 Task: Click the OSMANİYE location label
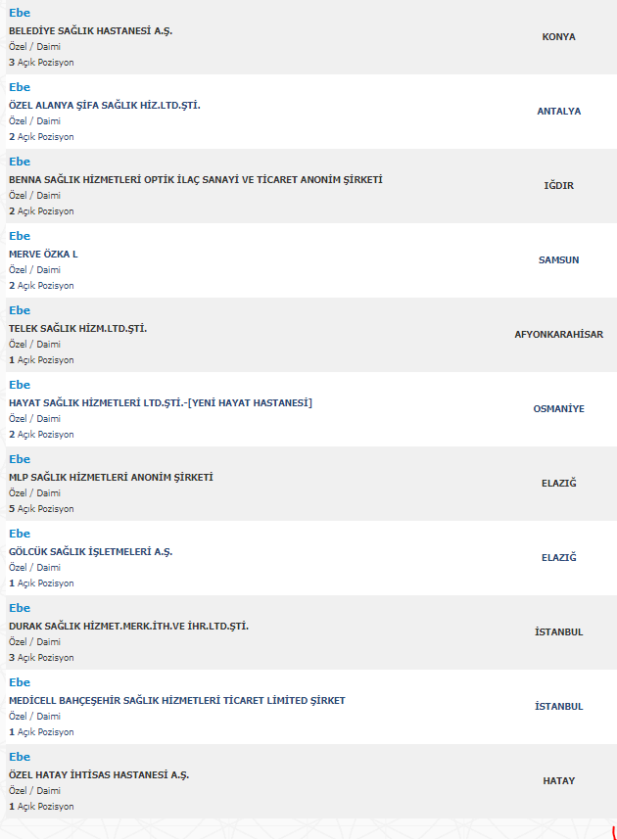[x=558, y=409]
